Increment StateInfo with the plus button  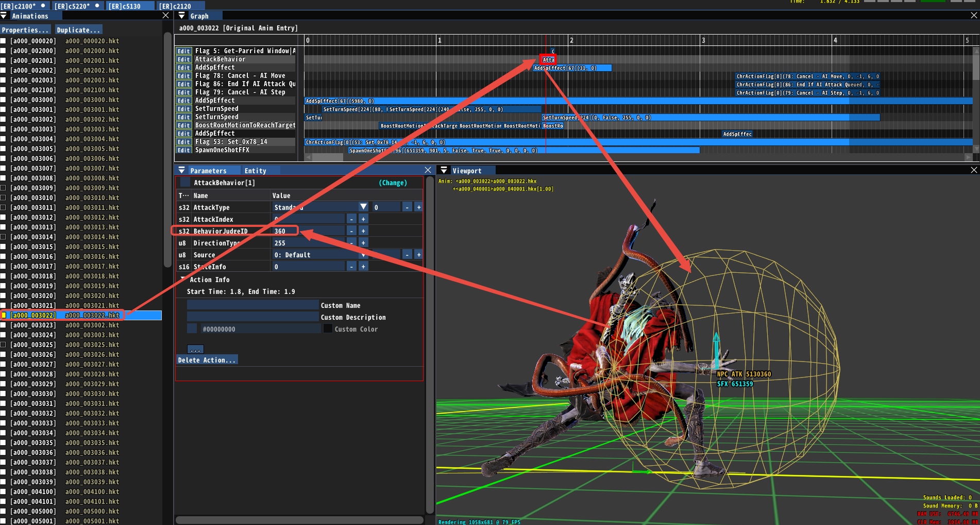tap(363, 267)
